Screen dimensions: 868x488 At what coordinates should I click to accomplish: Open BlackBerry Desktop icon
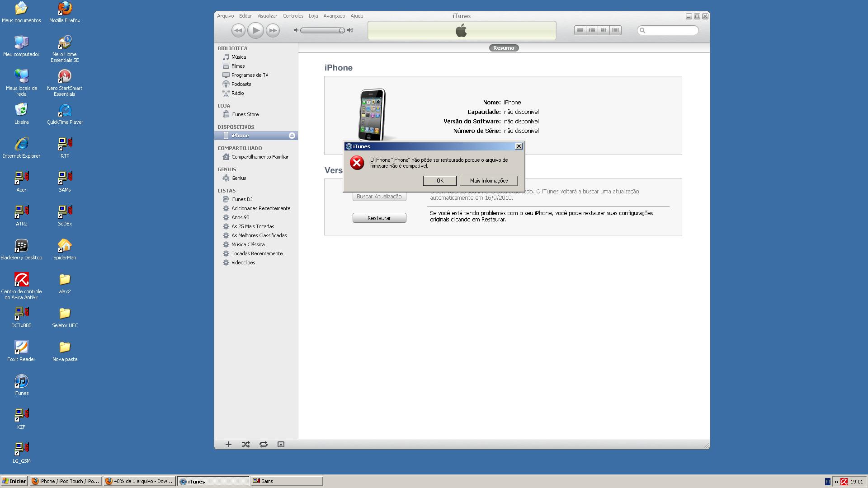pyautogui.click(x=21, y=249)
